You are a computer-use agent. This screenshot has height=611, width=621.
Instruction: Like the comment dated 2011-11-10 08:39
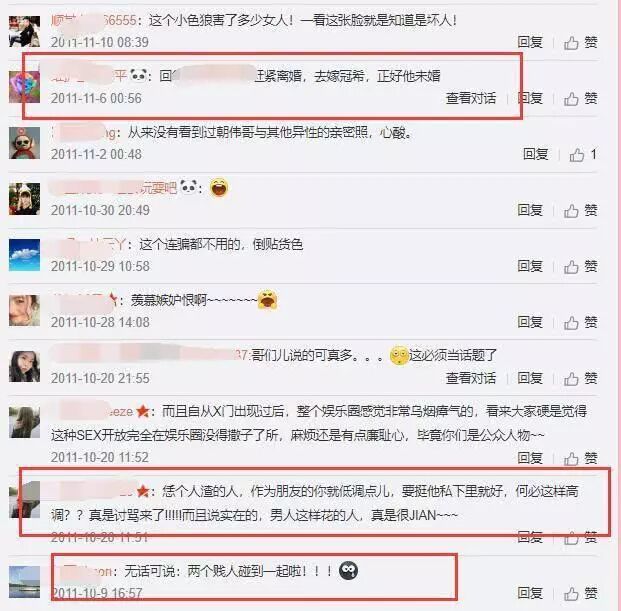pos(581,42)
